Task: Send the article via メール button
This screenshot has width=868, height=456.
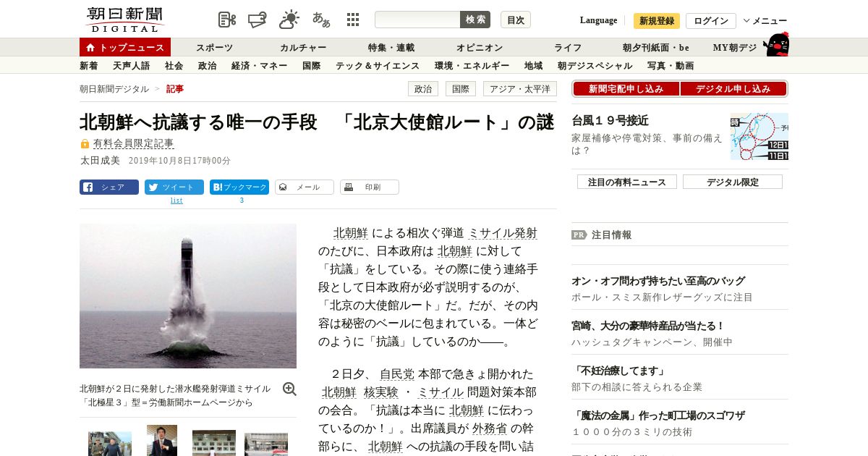Action: 305,187
